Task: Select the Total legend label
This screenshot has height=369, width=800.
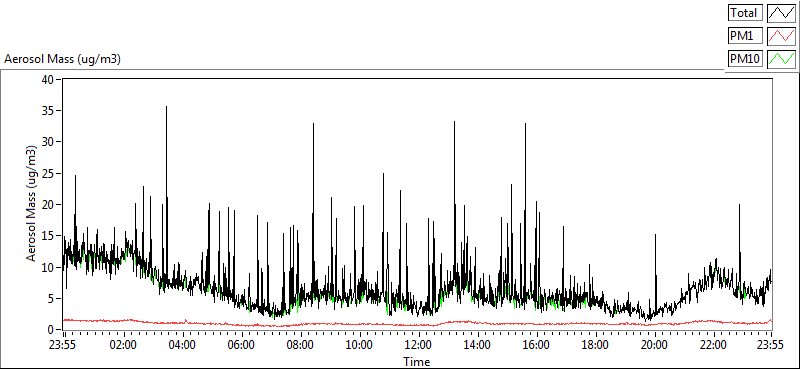Action: click(x=745, y=12)
